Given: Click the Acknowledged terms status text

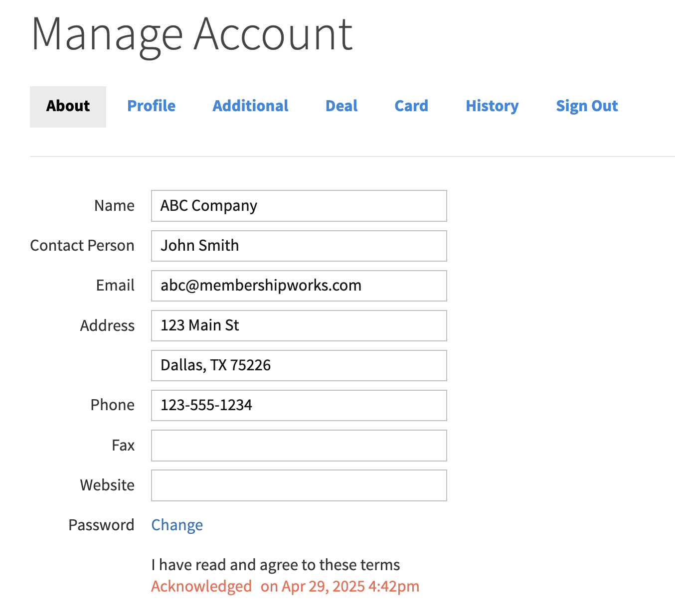Looking at the screenshot, I should (x=201, y=586).
